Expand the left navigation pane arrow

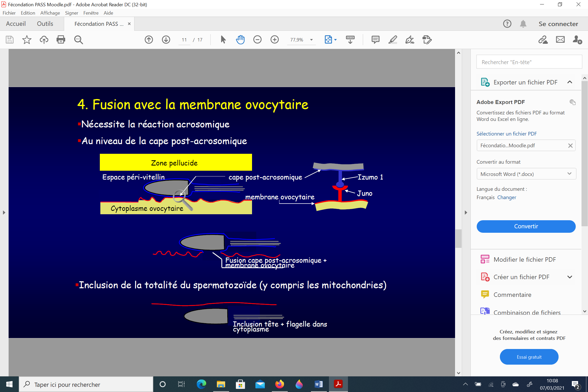click(x=4, y=212)
